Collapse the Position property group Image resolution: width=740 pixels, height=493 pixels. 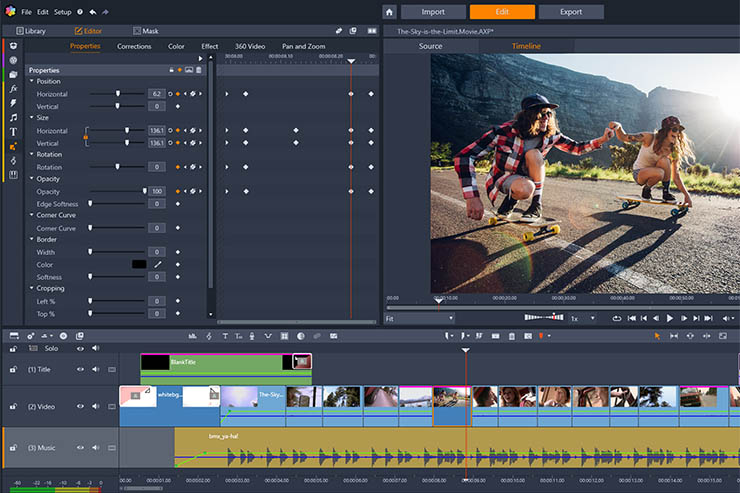click(32, 81)
